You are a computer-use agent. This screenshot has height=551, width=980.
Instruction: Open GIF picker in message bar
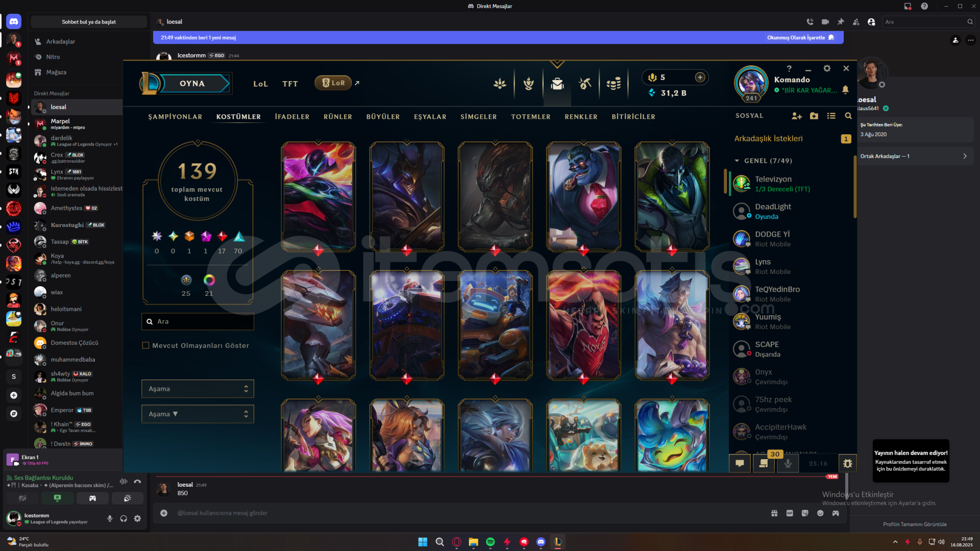coord(790,513)
